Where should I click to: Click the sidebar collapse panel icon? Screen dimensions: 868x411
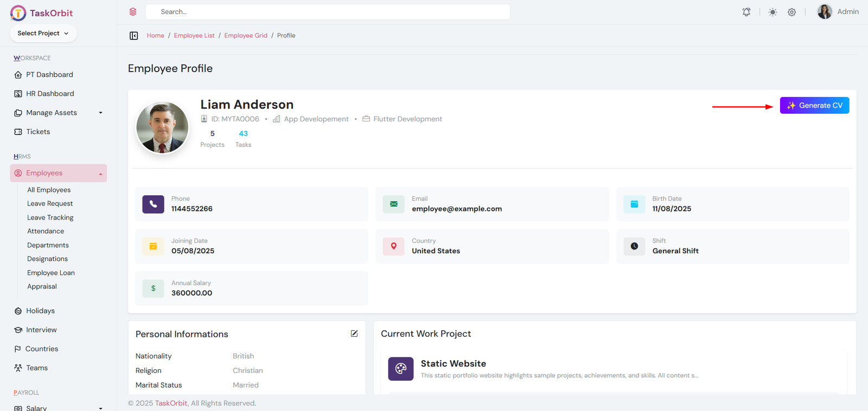(133, 36)
